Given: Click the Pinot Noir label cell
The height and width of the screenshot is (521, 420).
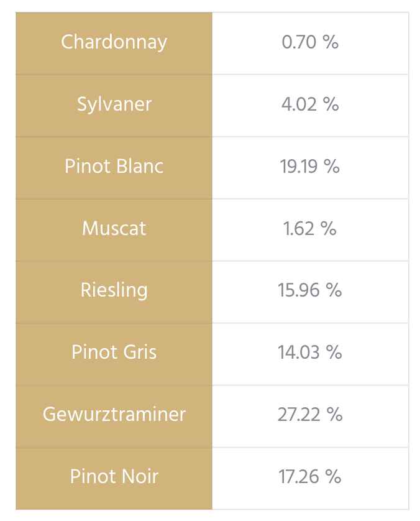Looking at the screenshot, I should pyautogui.click(x=114, y=477).
